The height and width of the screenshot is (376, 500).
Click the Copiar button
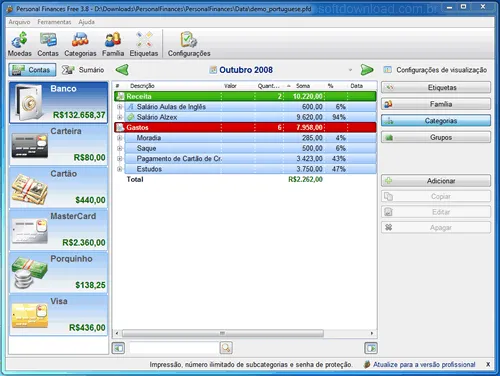436,196
